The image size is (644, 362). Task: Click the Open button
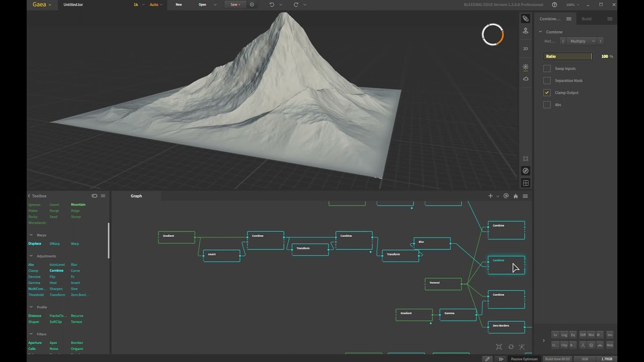coord(202,5)
